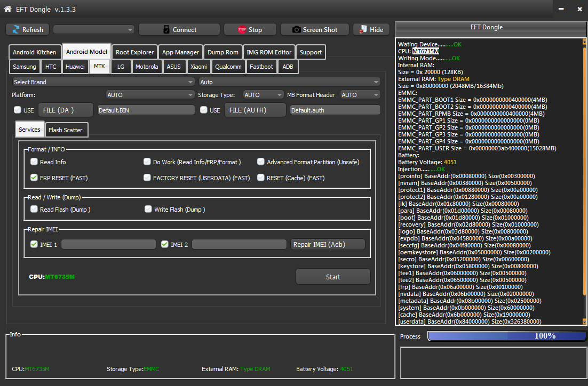Select the Samsung brand tab
The image size is (588, 386).
pyautogui.click(x=25, y=67)
